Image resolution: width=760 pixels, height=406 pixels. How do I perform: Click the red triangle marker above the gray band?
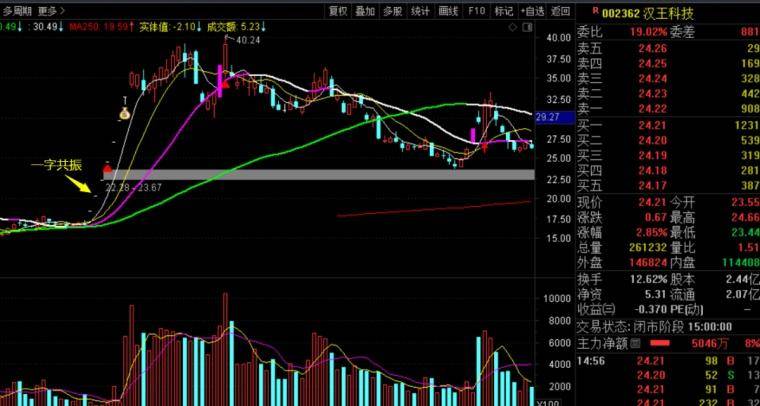pos(108,169)
